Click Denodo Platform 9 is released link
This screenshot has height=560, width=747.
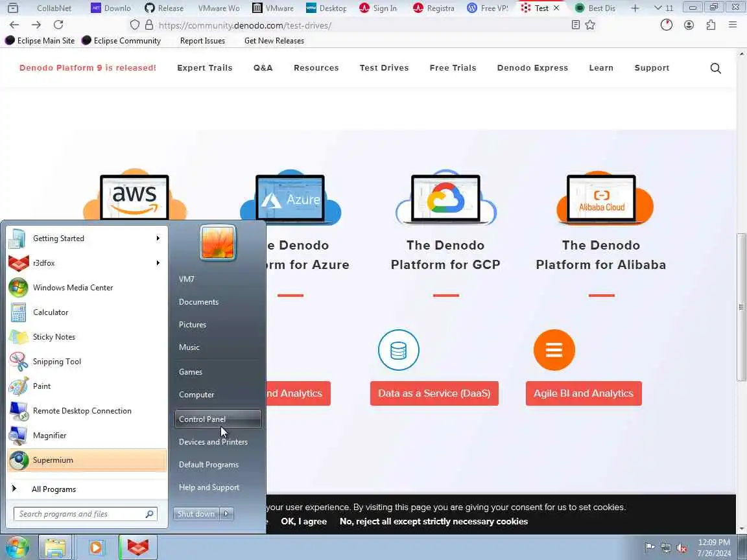88,67
